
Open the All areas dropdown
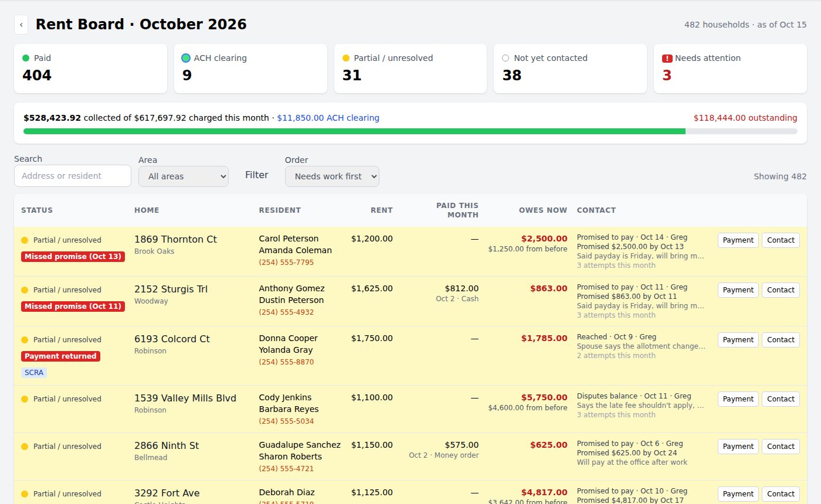tap(184, 176)
